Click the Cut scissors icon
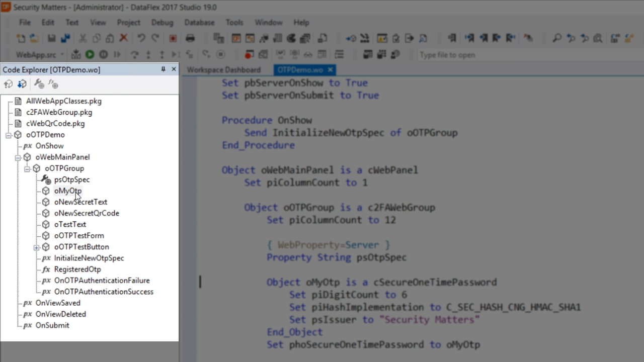Screen dimensions: 644x362 (83, 38)
